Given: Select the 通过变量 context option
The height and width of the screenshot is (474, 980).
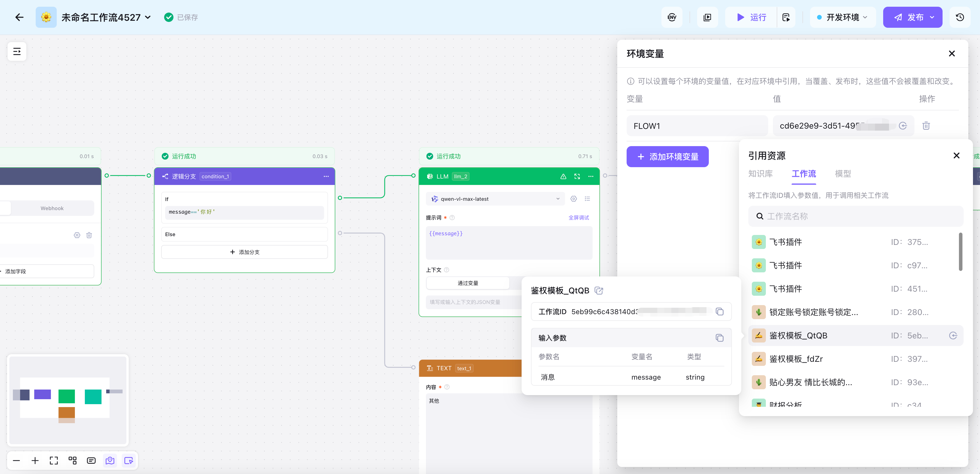Looking at the screenshot, I should click(x=467, y=283).
